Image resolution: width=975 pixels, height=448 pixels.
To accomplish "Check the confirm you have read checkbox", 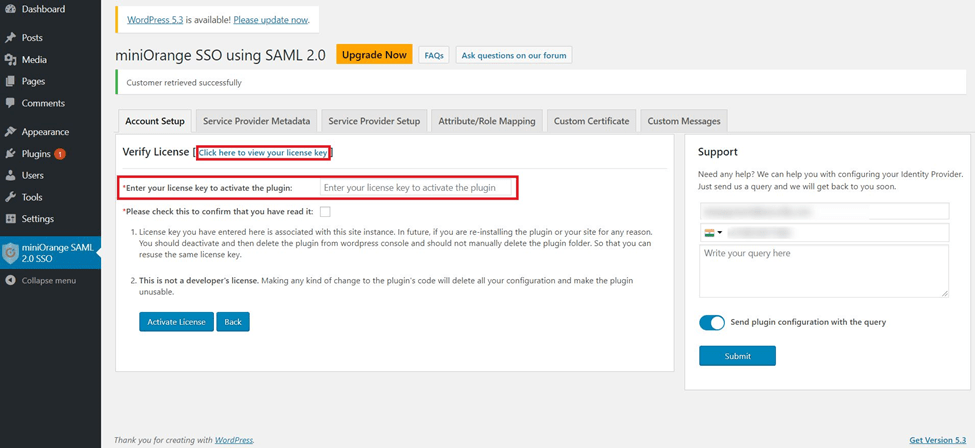I will coord(325,212).
